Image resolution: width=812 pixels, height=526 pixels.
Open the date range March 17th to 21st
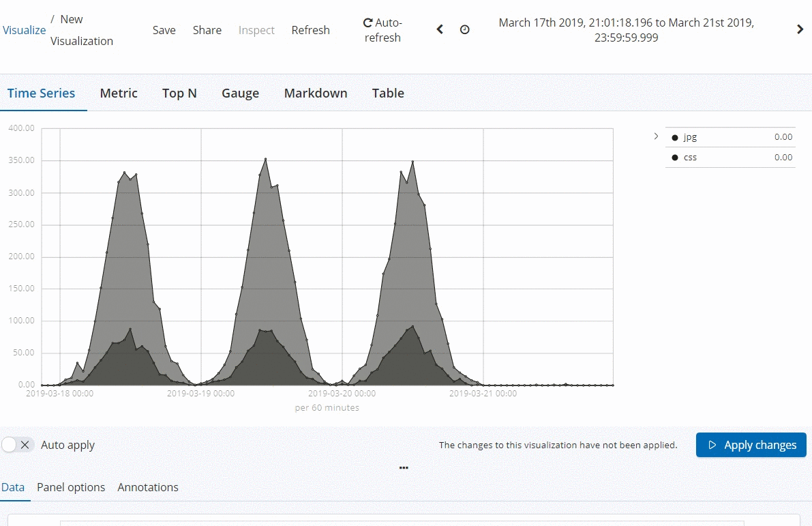(x=626, y=30)
